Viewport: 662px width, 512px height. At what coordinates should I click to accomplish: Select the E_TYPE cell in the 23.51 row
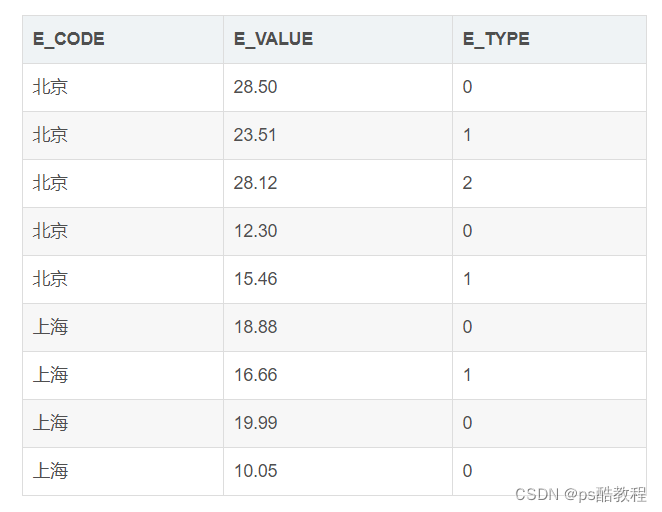pos(468,135)
